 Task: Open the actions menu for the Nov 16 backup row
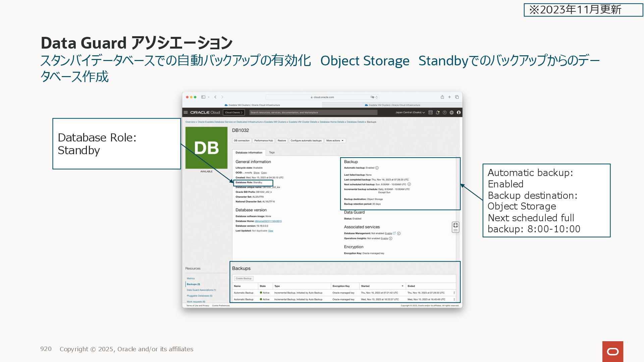pos(454,293)
